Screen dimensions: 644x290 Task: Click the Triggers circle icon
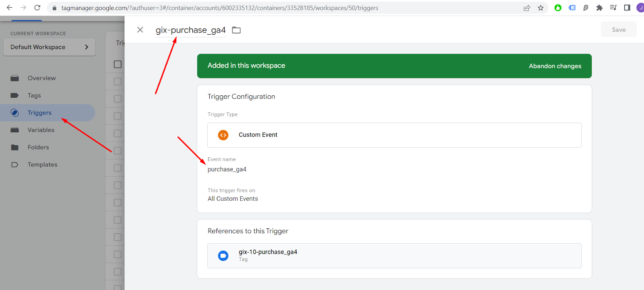[x=15, y=113]
